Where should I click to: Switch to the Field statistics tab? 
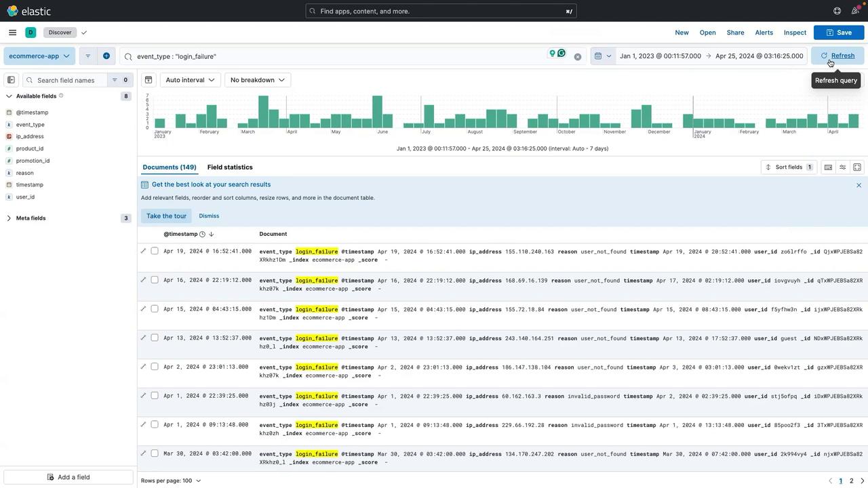[230, 167]
